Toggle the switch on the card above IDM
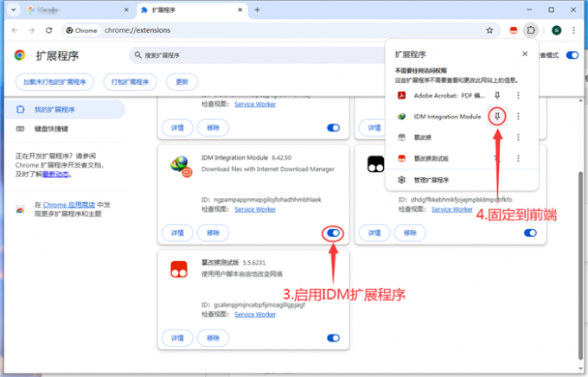This screenshot has height=377, width=588. click(333, 128)
